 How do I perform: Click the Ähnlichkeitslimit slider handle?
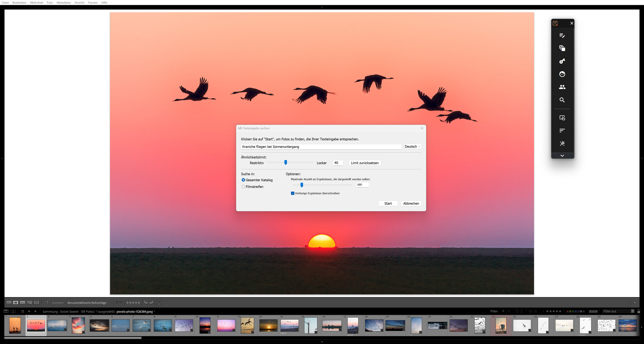(285, 162)
